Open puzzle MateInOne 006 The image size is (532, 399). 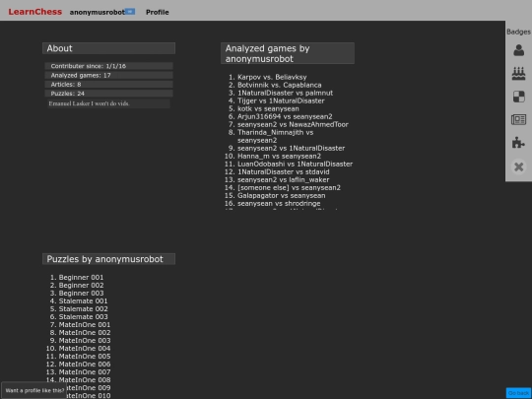(85, 365)
